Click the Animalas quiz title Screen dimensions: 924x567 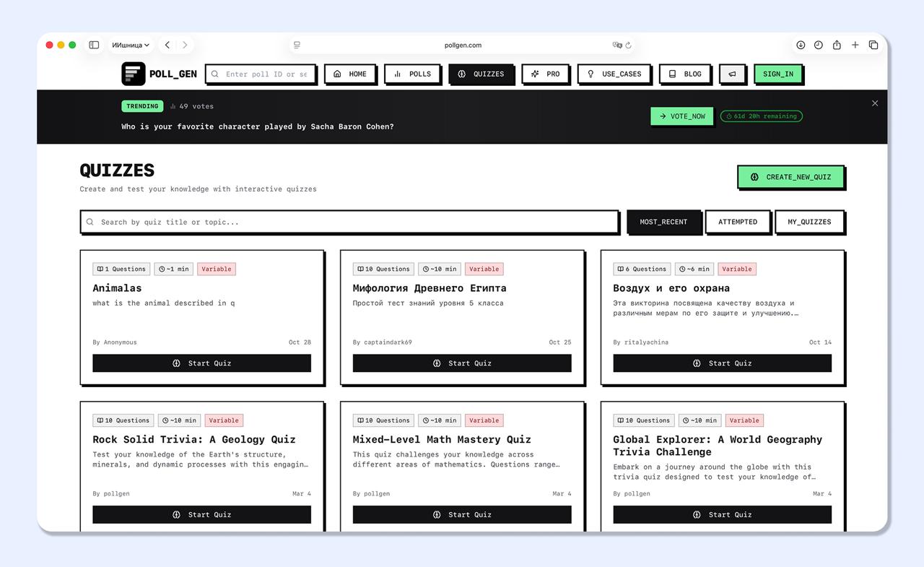(x=117, y=287)
